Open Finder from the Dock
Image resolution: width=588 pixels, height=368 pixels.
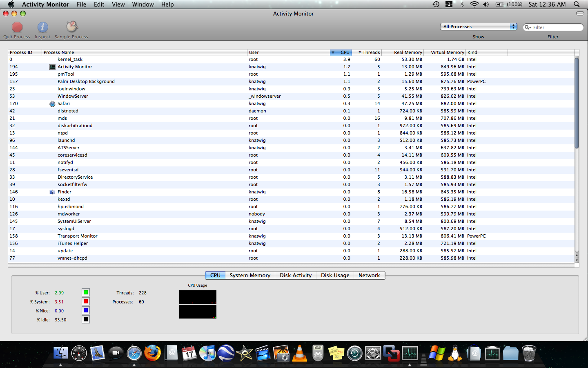tap(60, 353)
